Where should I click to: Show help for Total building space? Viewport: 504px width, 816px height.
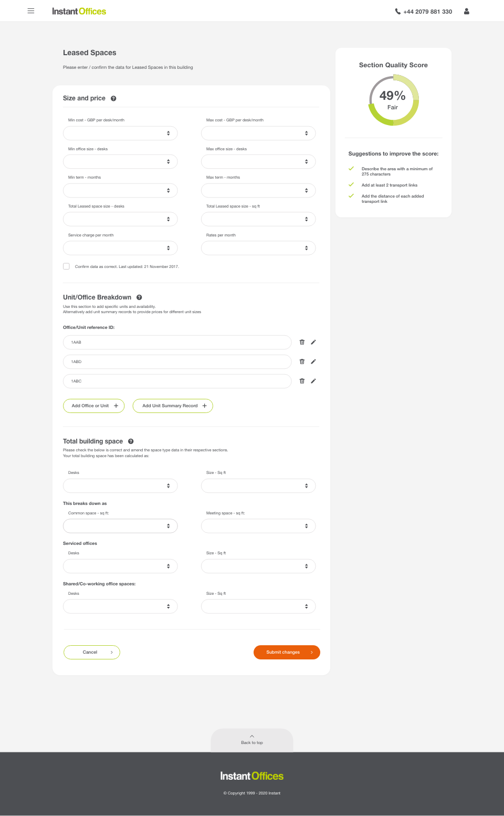pos(131,441)
